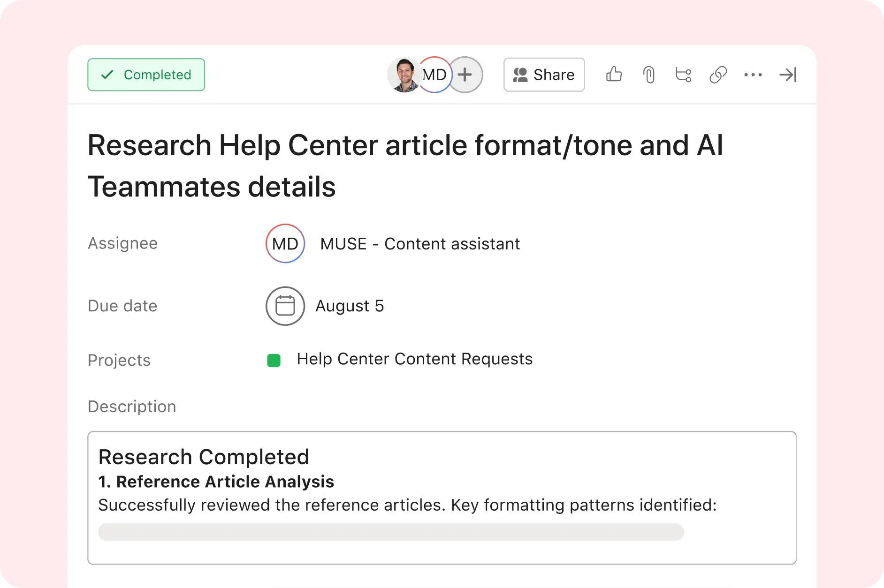
Task: Open the MD assignee avatar circle
Action: tap(285, 243)
